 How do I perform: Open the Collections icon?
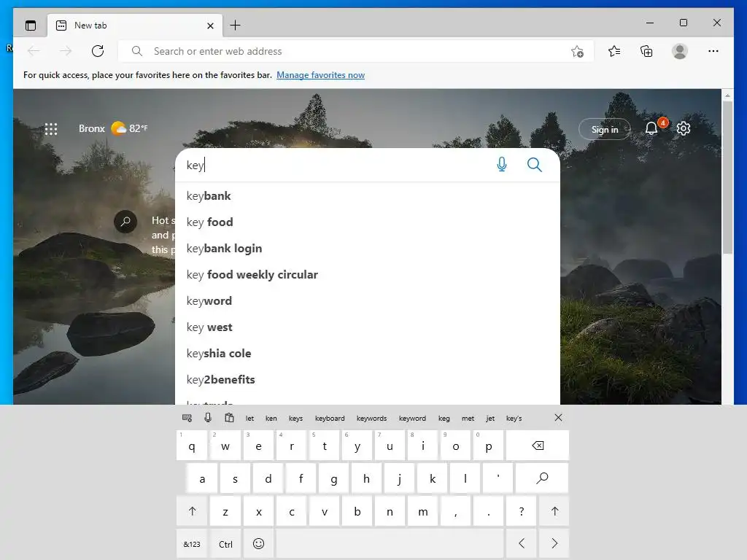[646, 51]
